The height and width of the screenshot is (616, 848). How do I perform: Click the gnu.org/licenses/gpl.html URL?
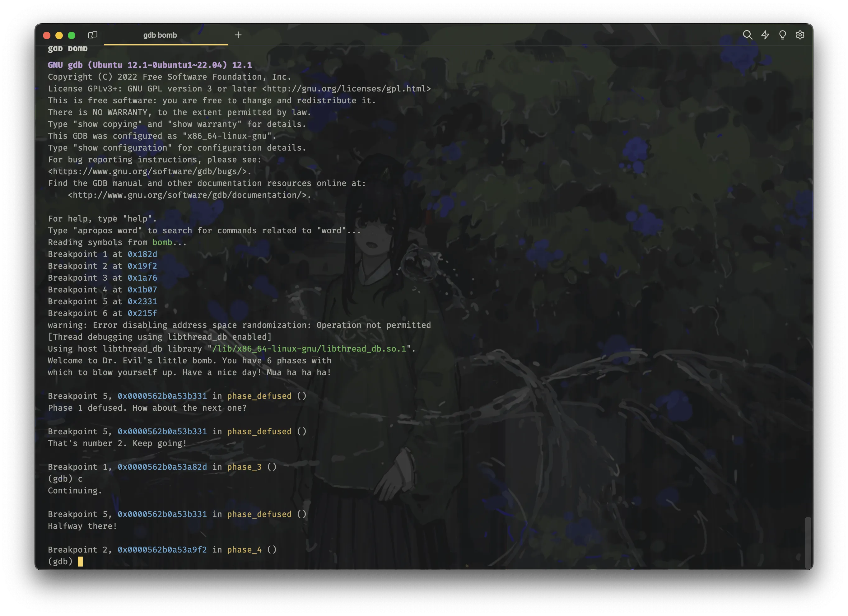click(346, 89)
